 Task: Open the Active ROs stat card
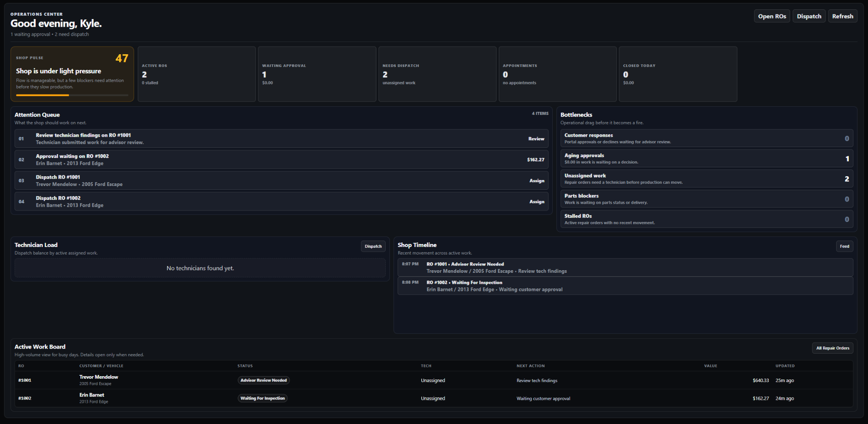click(197, 74)
